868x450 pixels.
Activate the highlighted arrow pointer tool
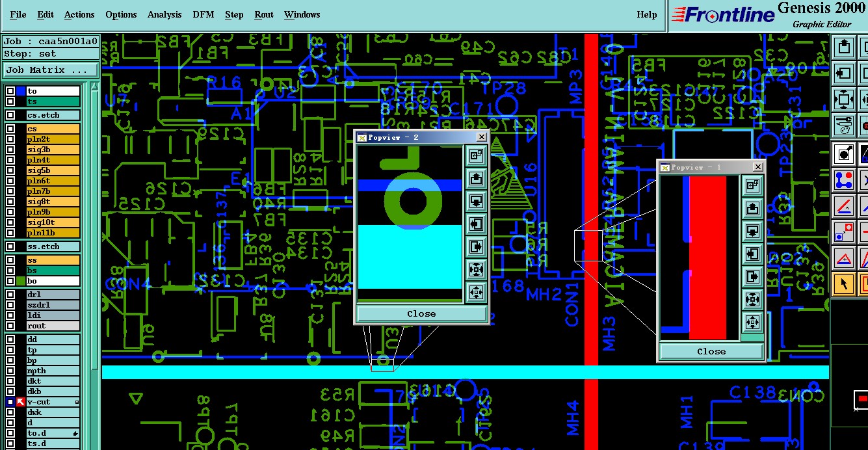[x=844, y=284]
